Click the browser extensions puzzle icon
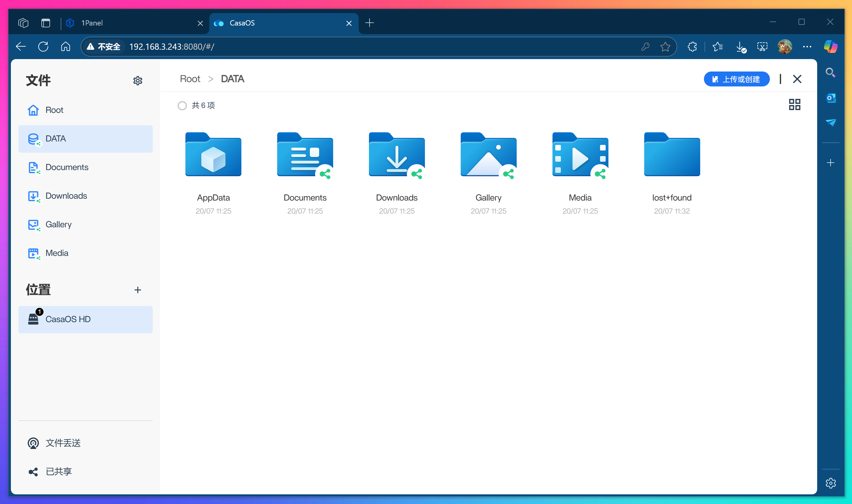Image resolution: width=852 pixels, height=504 pixels. (x=692, y=47)
